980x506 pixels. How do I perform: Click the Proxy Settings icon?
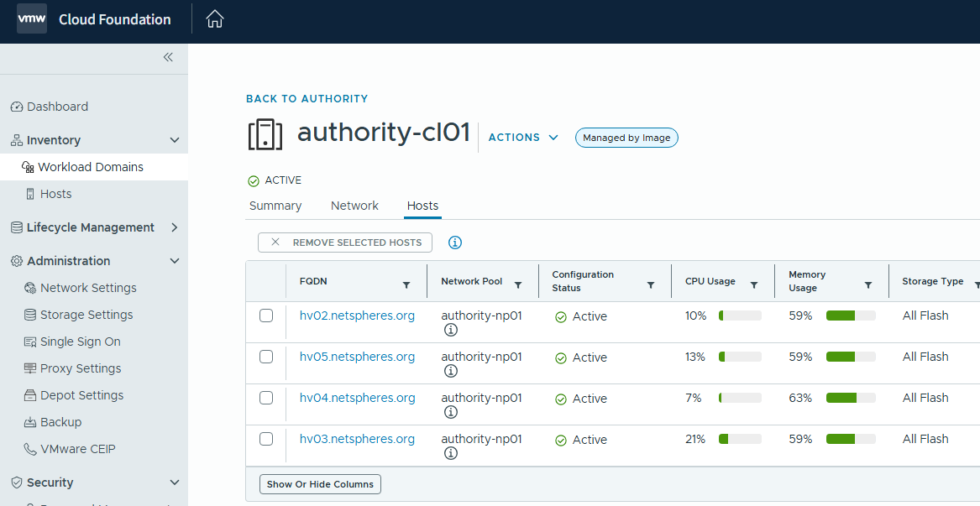coord(30,368)
